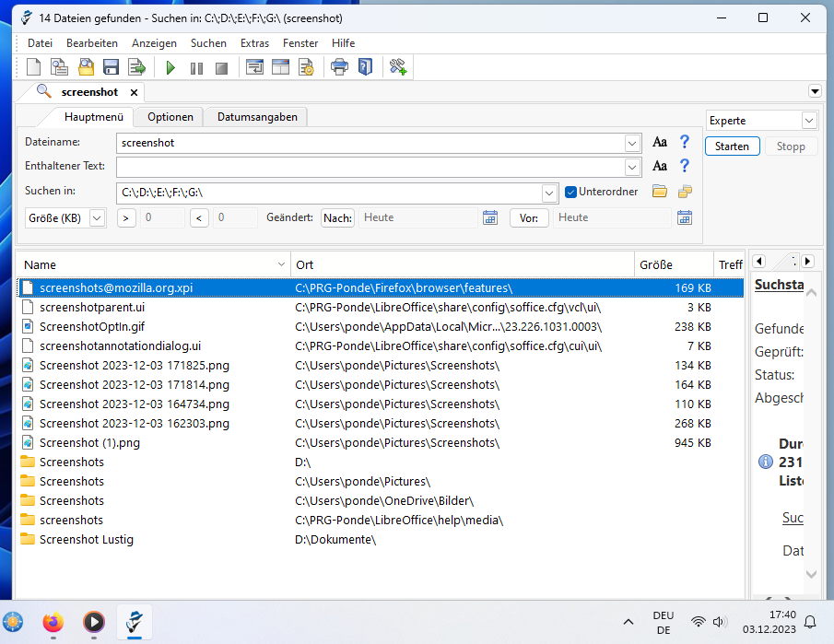Print results using the printer icon
The image size is (834, 644).
coord(339,67)
